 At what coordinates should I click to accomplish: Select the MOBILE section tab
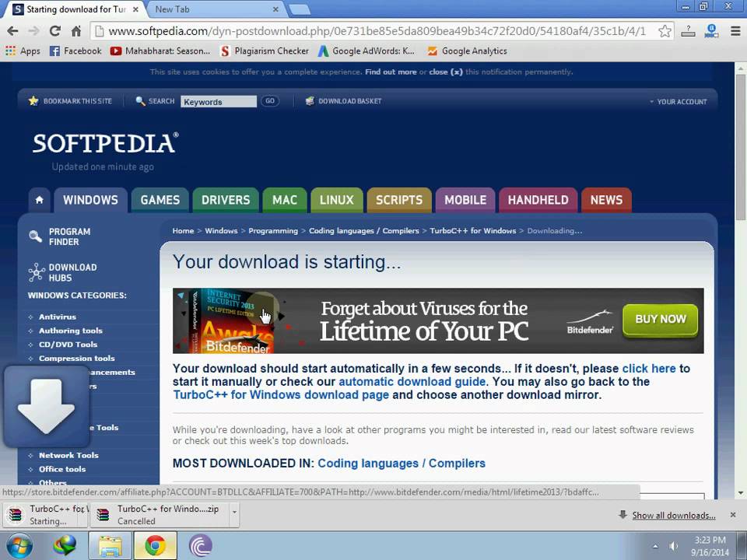point(465,200)
